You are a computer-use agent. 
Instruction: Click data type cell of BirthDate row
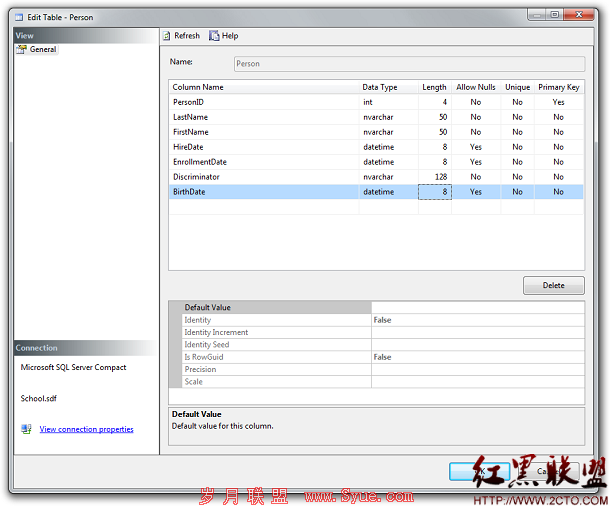(x=388, y=192)
